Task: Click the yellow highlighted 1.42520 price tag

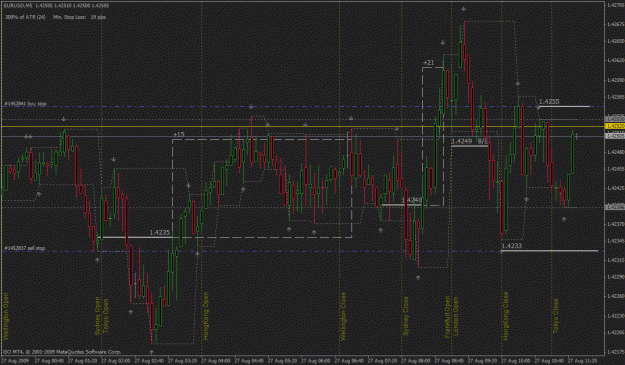Action: tap(615, 126)
